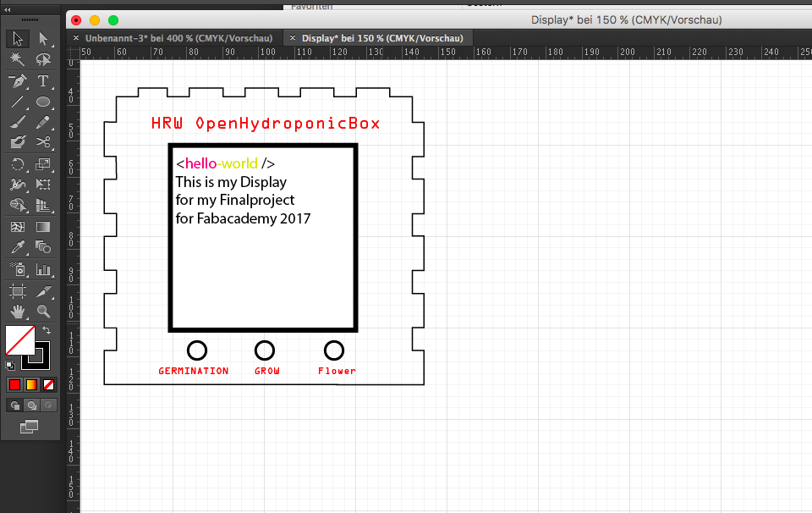Close the Unbenannt-3 tab
Screen dimensions: 812x513
pos(76,38)
